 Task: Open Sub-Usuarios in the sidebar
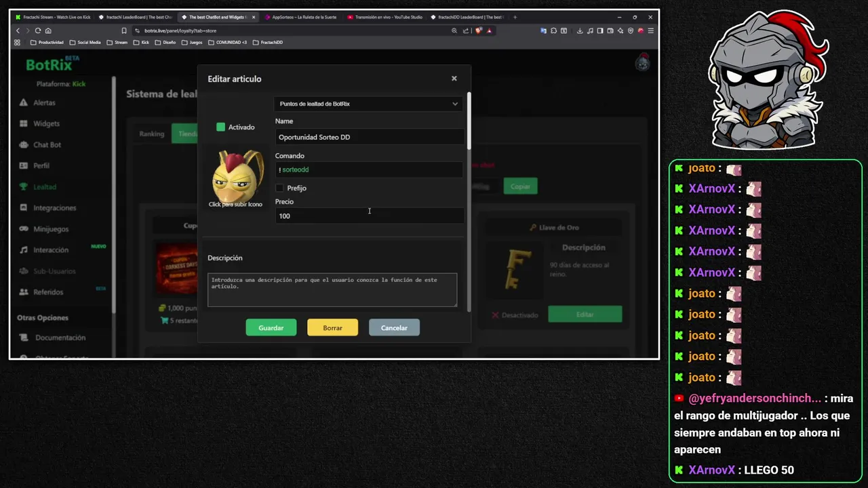click(x=54, y=271)
